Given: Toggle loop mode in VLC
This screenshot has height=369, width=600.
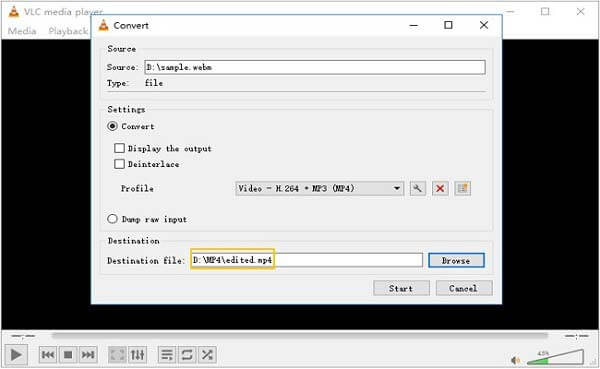Looking at the screenshot, I should (x=187, y=355).
